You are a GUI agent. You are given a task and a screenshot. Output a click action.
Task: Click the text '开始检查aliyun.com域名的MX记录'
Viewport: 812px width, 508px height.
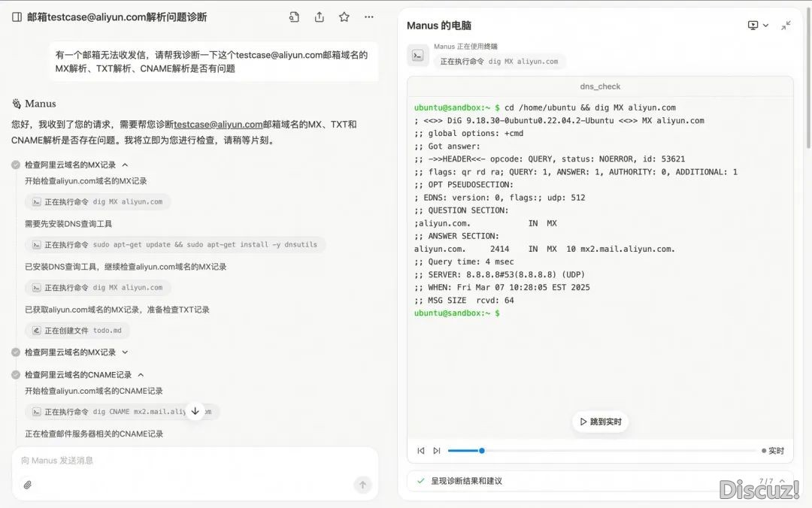[86, 181]
